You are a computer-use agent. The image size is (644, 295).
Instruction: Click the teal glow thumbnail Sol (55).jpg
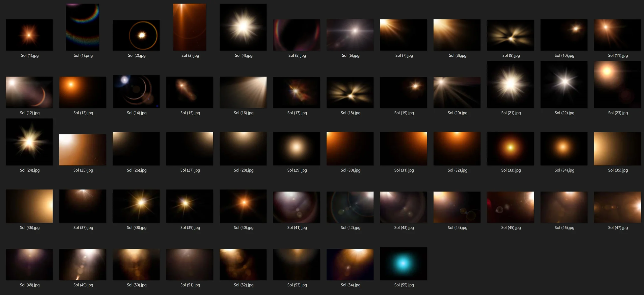coord(403,263)
